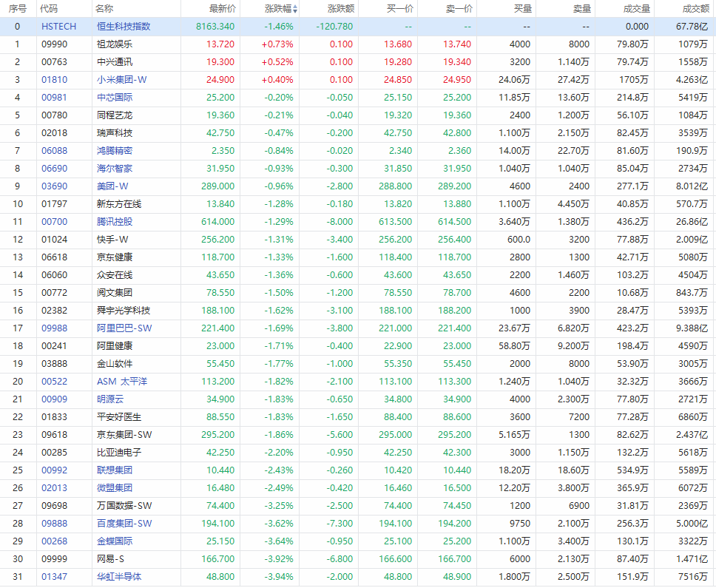
Task: Select the 京东健康 row name
Action: [x=115, y=257]
